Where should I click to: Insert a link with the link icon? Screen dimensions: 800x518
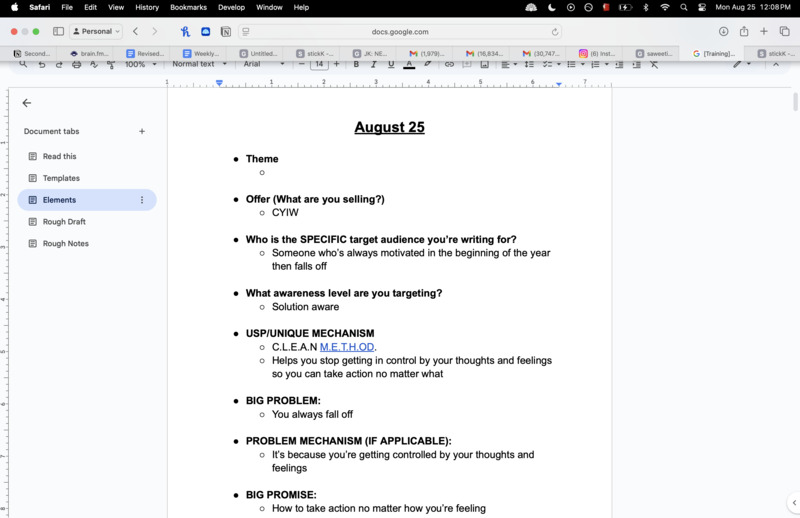[x=449, y=64]
